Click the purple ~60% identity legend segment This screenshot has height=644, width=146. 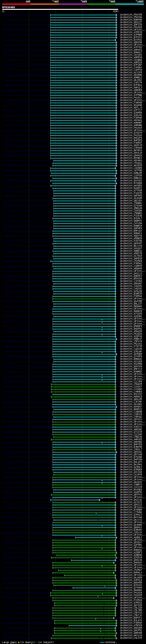point(73,4)
